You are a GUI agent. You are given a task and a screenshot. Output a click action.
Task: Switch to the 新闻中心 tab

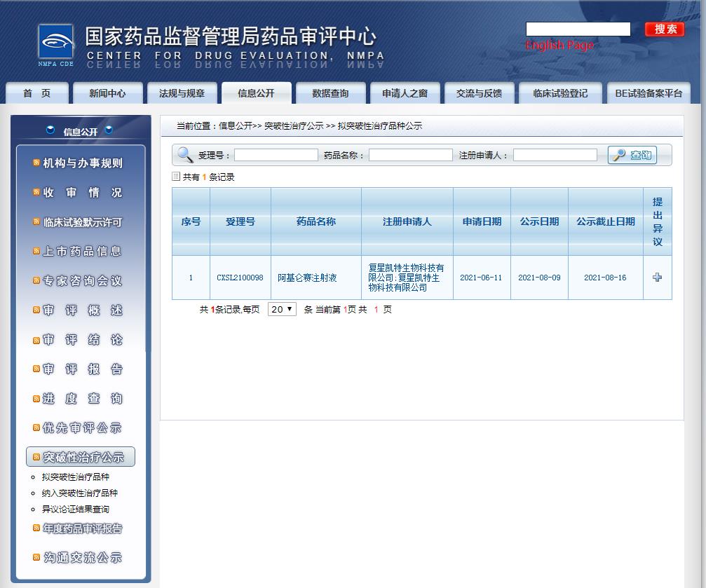tap(107, 92)
